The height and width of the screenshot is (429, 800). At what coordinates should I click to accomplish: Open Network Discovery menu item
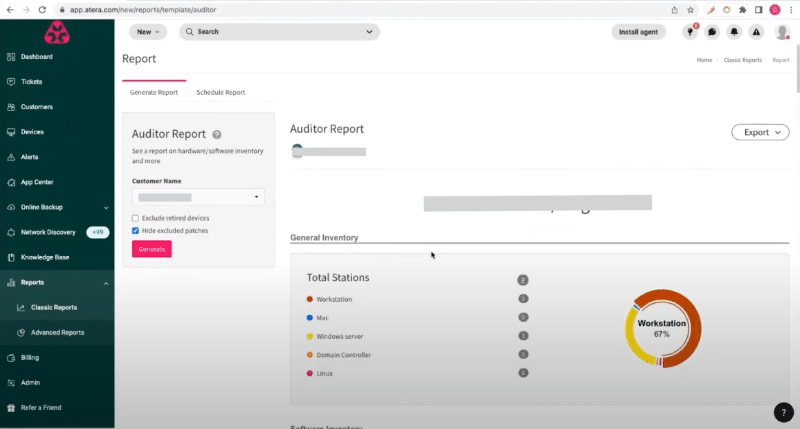48,233
